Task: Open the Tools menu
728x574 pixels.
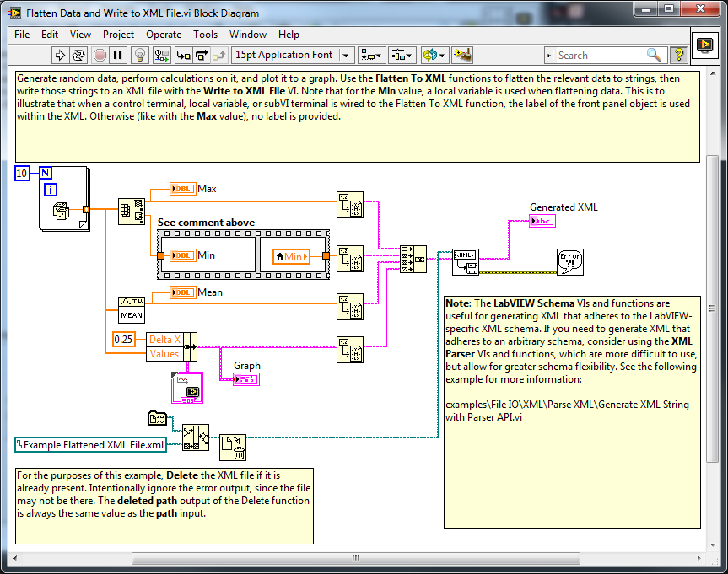Action: [205, 35]
